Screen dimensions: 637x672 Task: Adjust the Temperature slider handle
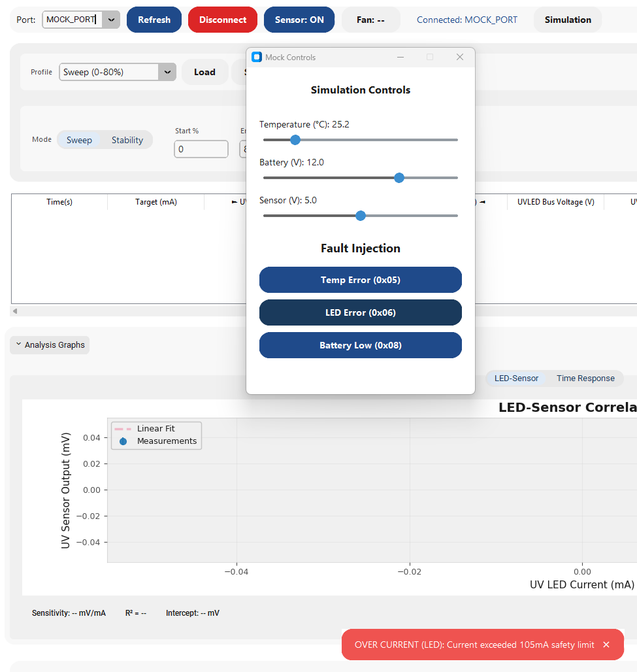pyautogui.click(x=295, y=140)
